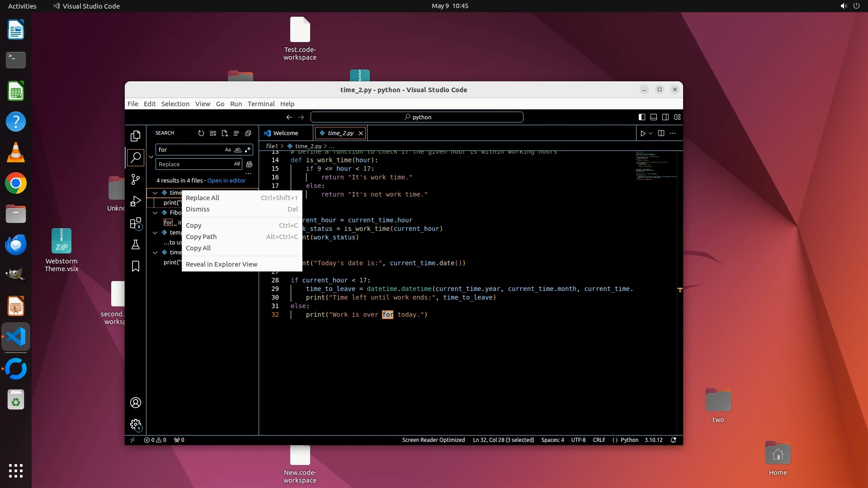Refresh the search results
The image size is (868, 488).
pyautogui.click(x=201, y=133)
